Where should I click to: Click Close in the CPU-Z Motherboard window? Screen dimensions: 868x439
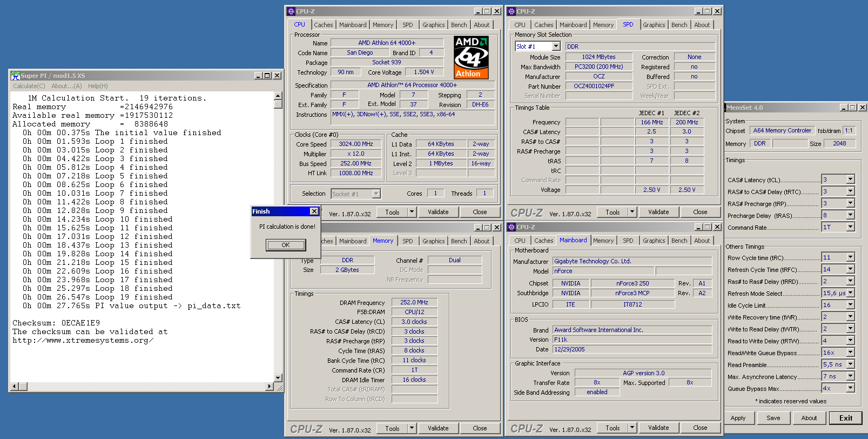(x=700, y=428)
